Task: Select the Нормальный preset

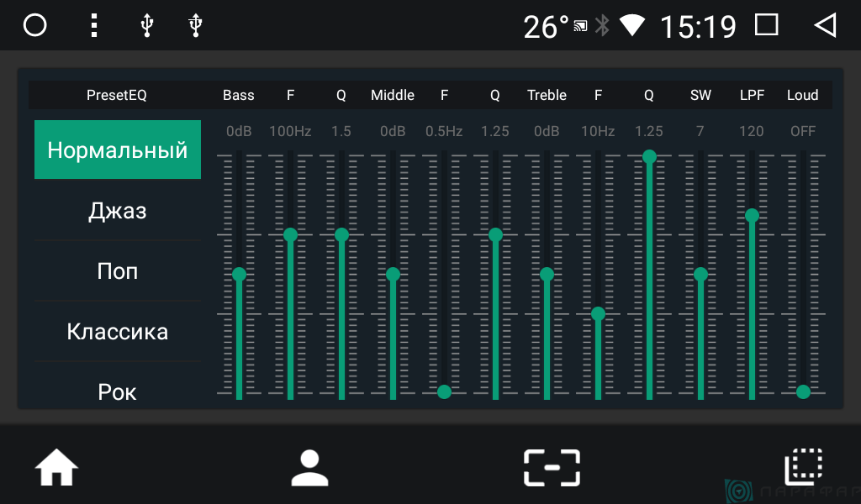Action: click(x=118, y=150)
